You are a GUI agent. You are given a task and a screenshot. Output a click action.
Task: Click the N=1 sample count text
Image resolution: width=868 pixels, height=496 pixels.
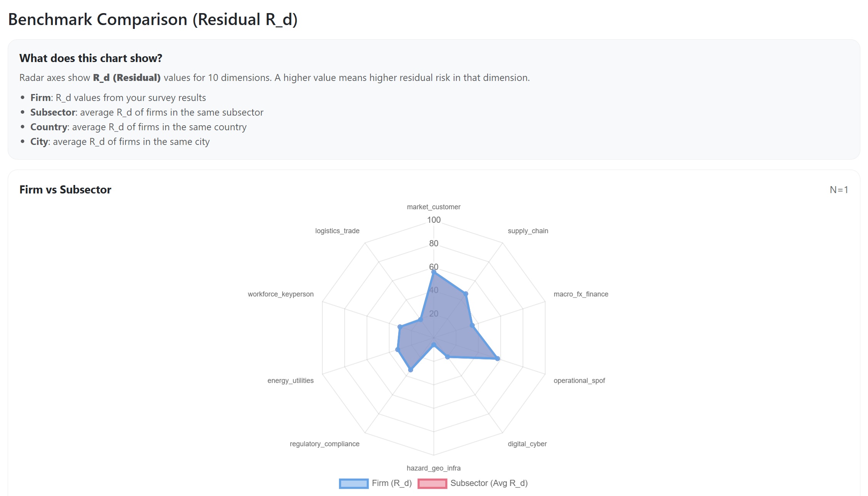click(x=839, y=190)
